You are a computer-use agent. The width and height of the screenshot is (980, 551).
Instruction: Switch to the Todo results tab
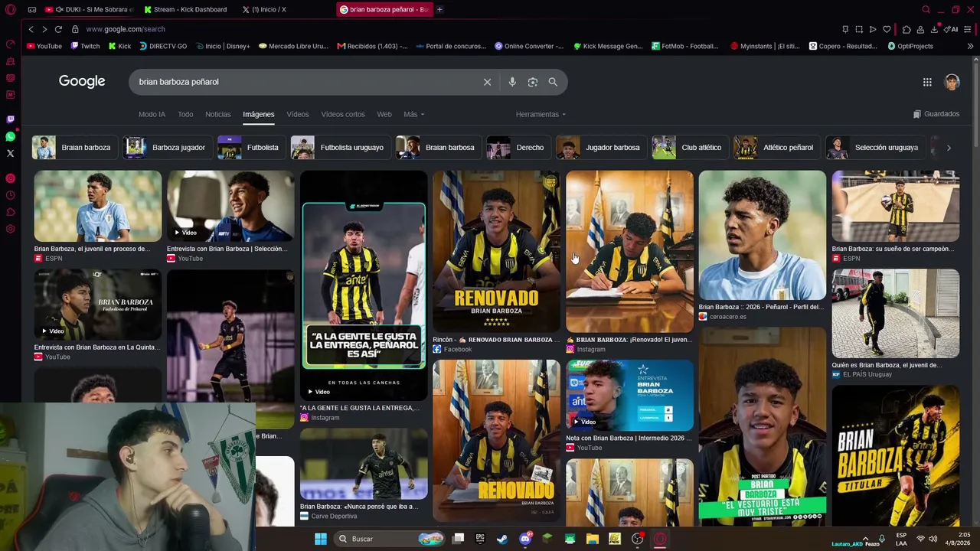click(x=185, y=114)
